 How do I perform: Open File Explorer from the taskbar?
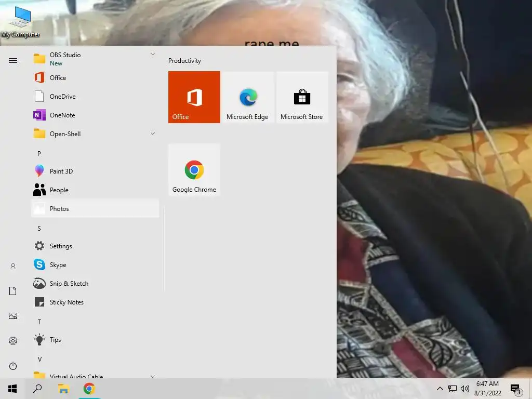(63, 389)
